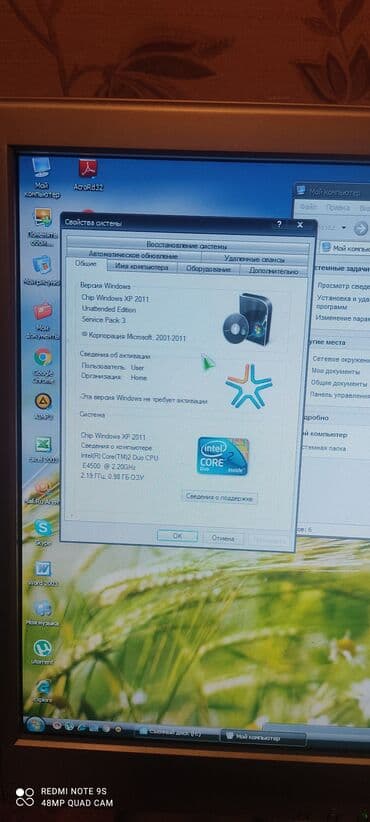Open Панель управления link in side panel
Image resolution: width=370 pixels, height=822 pixels.
[x=341, y=395]
